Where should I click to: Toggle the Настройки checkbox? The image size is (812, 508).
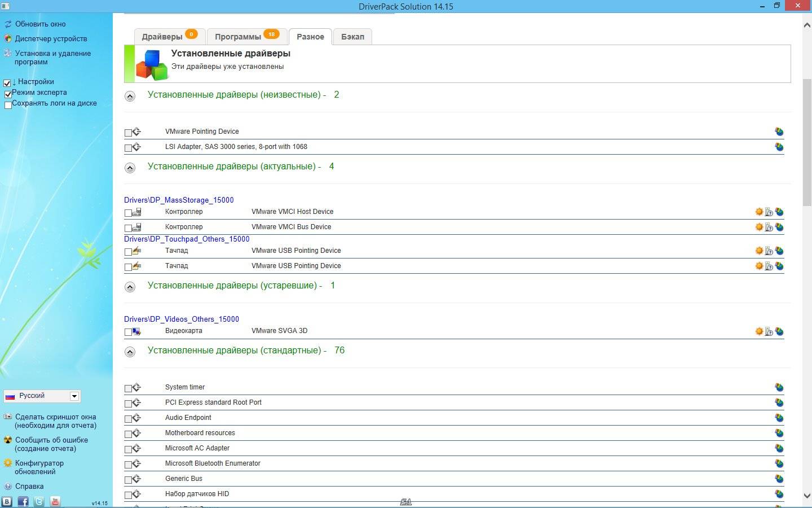tap(7, 83)
